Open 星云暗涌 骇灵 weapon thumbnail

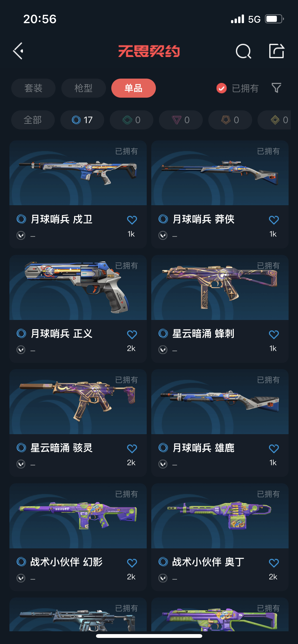click(x=78, y=402)
